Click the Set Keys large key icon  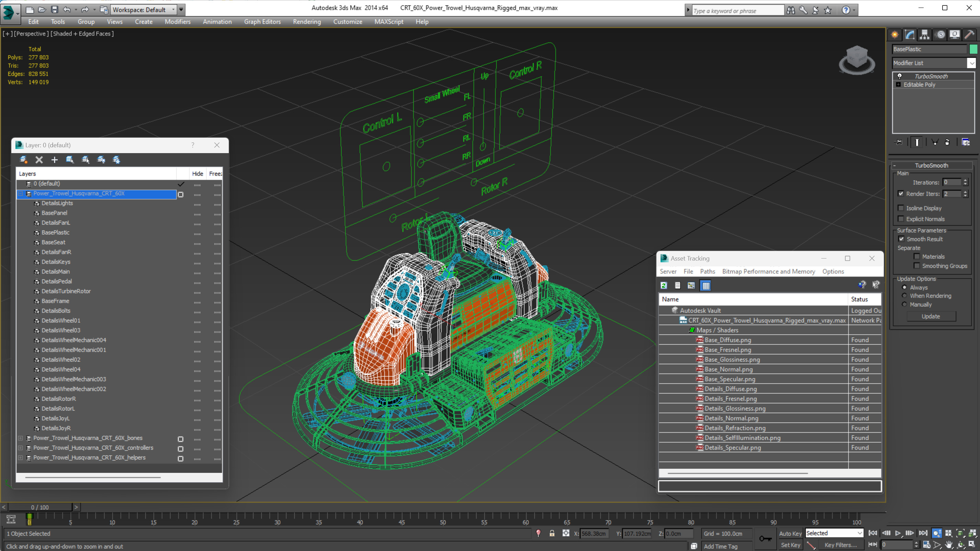click(x=765, y=538)
